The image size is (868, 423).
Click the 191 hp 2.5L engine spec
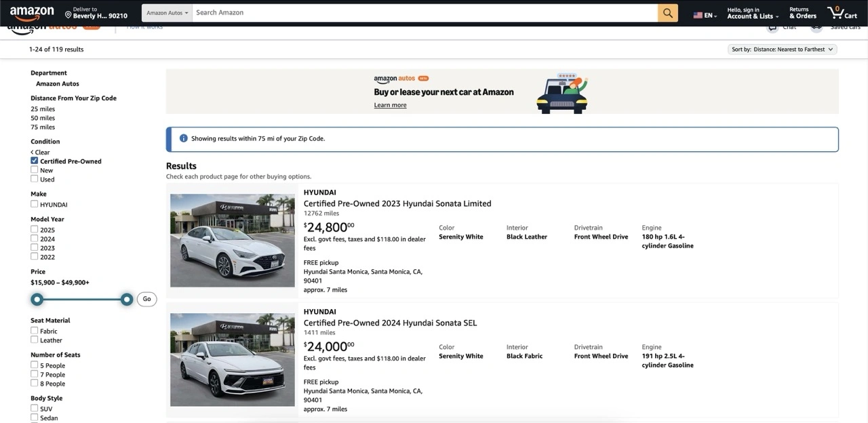click(667, 361)
